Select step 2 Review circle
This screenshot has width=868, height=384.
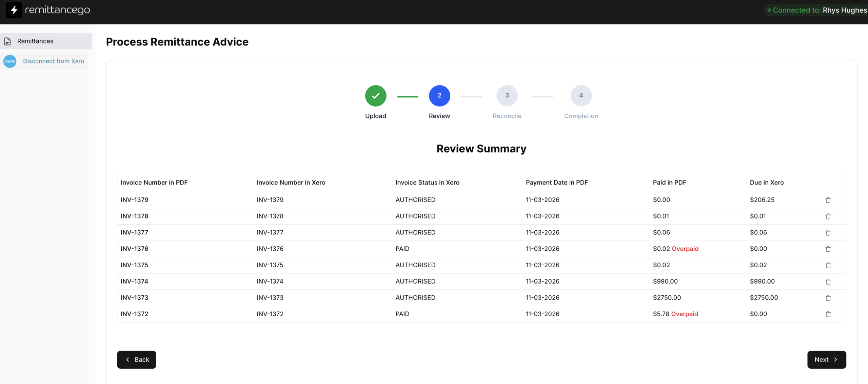[x=439, y=96]
